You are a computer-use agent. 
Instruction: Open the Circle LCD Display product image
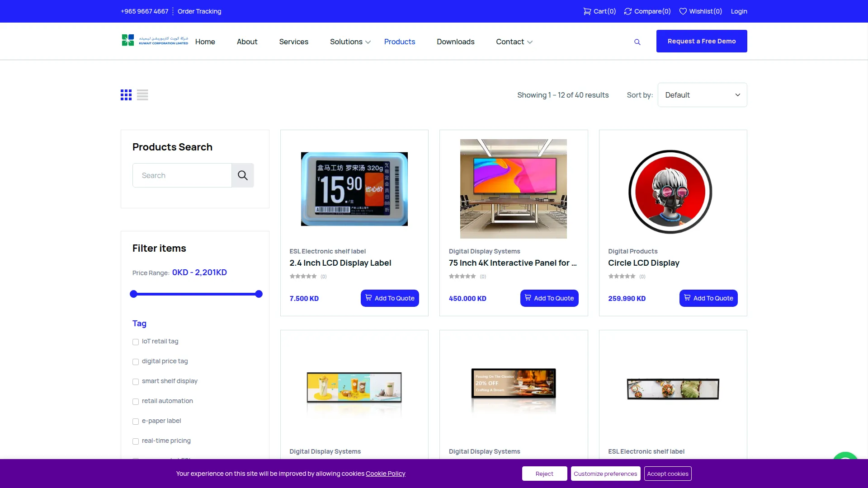(670, 192)
